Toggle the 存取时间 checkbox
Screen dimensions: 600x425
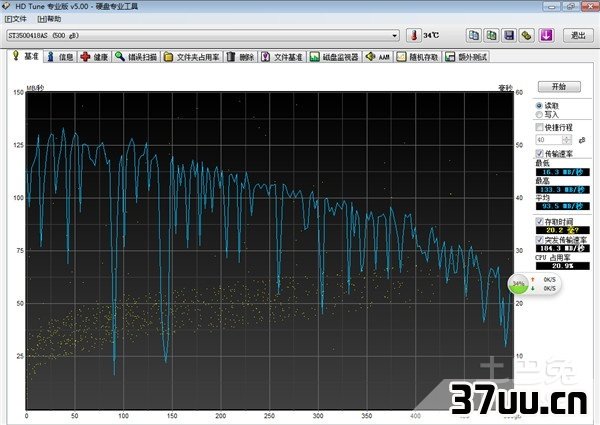[540, 221]
